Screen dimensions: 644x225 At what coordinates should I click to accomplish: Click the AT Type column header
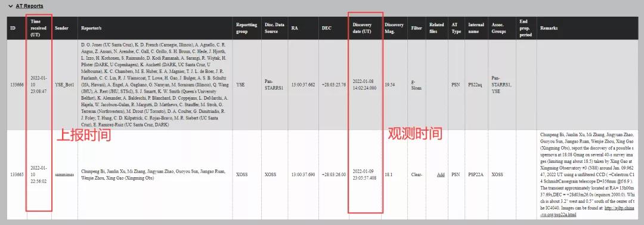click(x=456, y=28)
